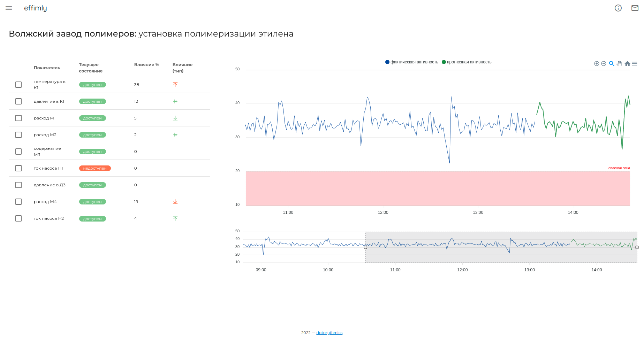Open the mail envelope icon
This screenshot has height=341, width=644.
click(635, 8)
